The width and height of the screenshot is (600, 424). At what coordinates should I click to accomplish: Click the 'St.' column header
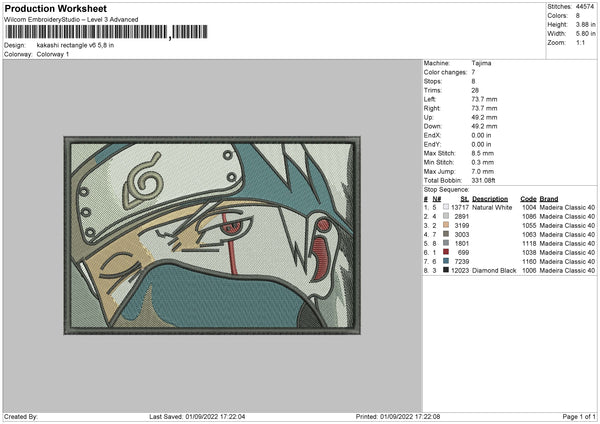tap(465, 199)
